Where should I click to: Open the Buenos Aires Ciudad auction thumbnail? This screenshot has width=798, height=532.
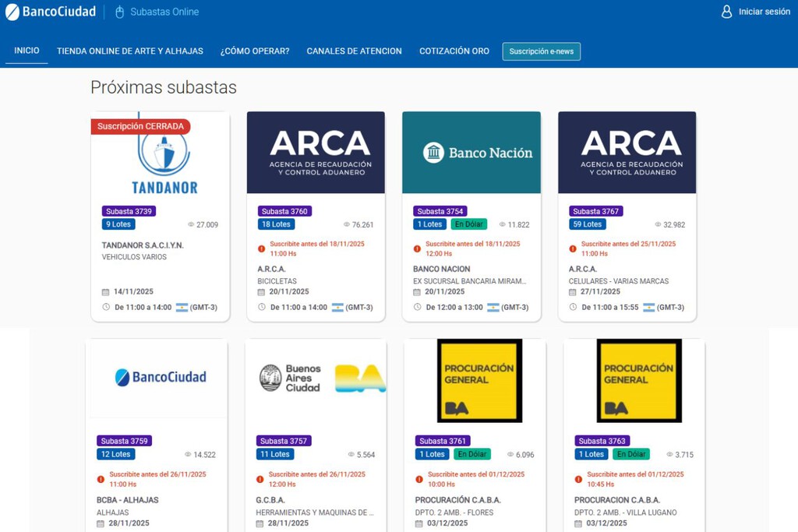tap(316, 379)
